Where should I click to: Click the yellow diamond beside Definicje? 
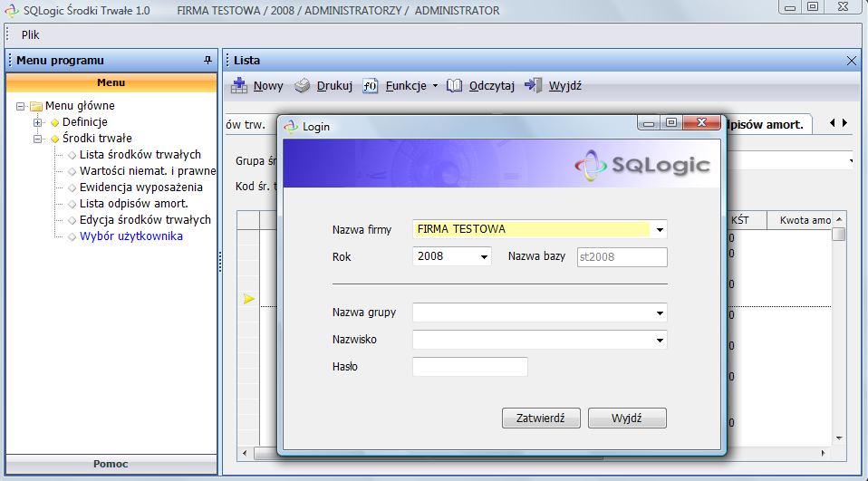[54, 123]
